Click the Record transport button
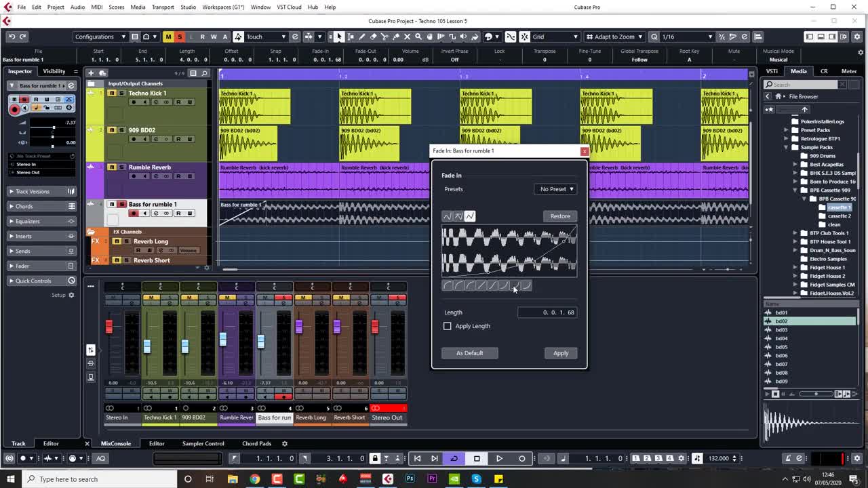Image resolution: width=868 pixels, height=488 pixels. [521, 458]
